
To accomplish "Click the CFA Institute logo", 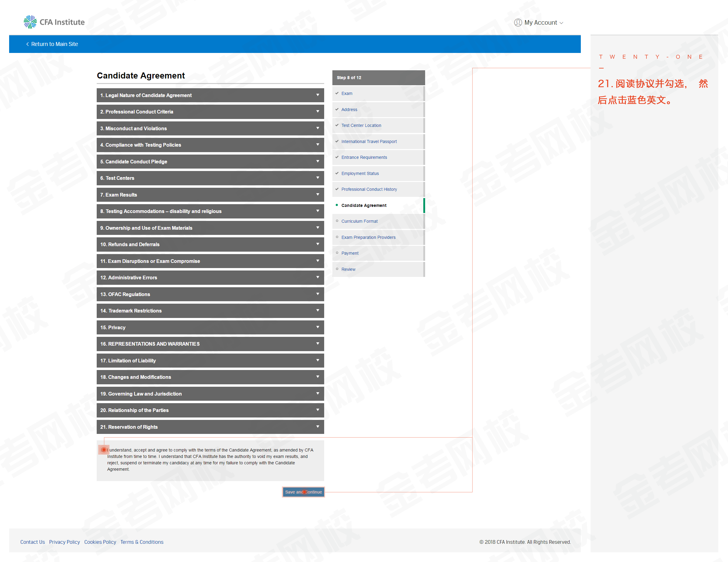I will tap(54, 22).
